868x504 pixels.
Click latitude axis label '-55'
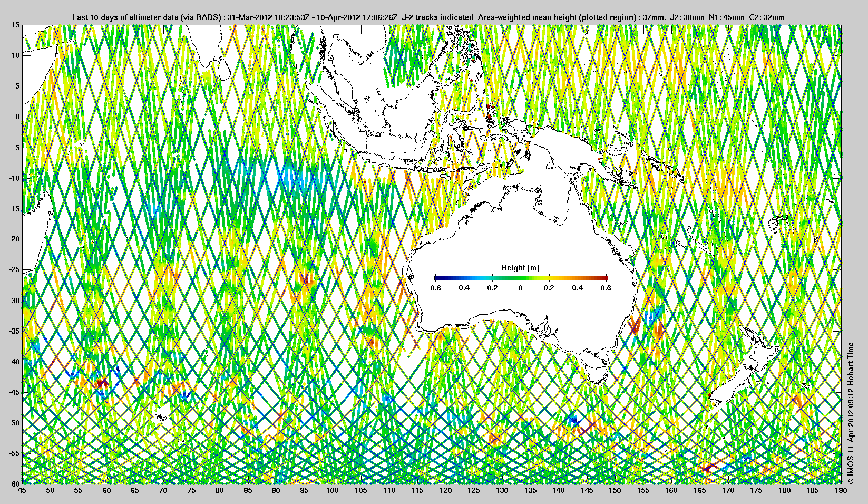pos(14,453)
